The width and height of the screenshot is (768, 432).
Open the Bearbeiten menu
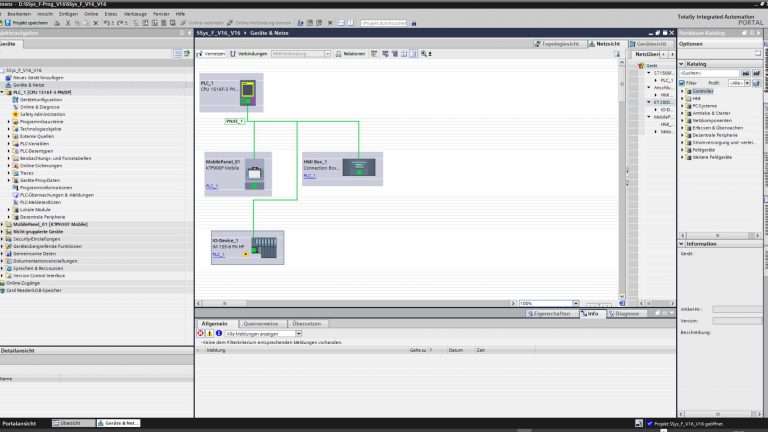coord(19,14)
